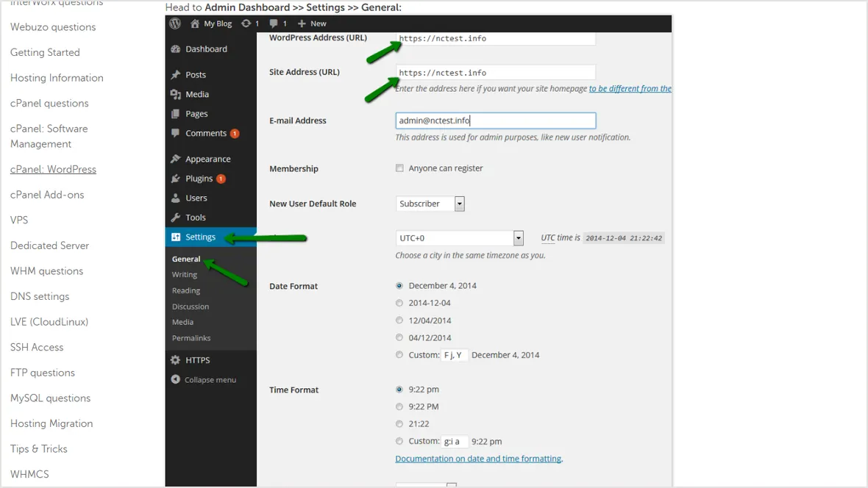
Task: Click the custom date format field
Action: 455,355
